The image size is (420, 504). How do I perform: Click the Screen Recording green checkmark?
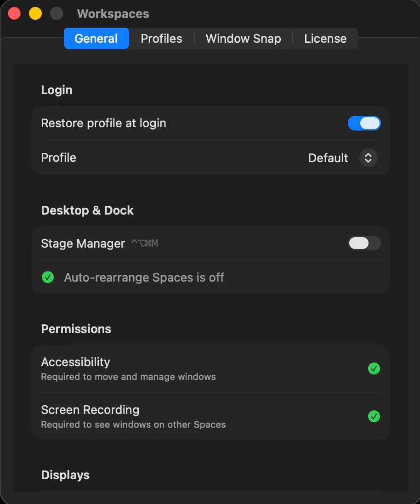[374, 416]
